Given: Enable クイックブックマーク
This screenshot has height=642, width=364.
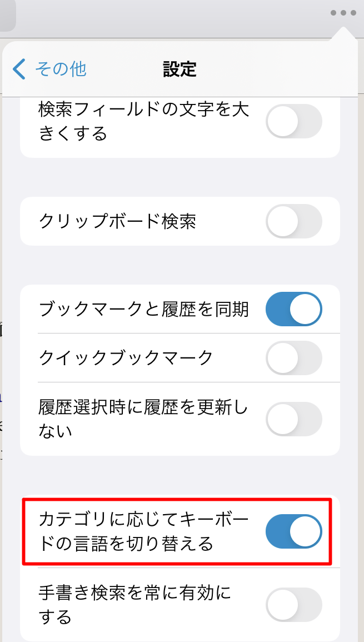Looking at the screenshot, I should point(293,358).
